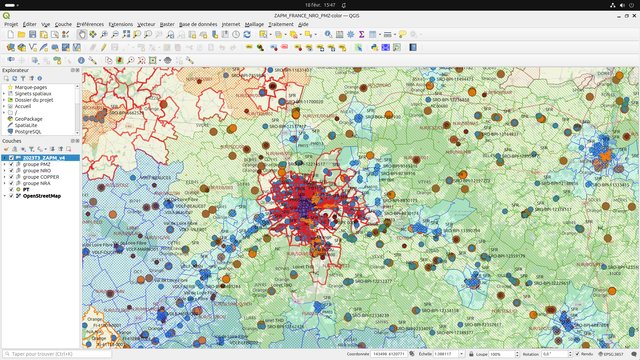This screenshot has width=640, height=360.
Task: Open the Échelle scale dropdown
Action: tap(462, 354)
